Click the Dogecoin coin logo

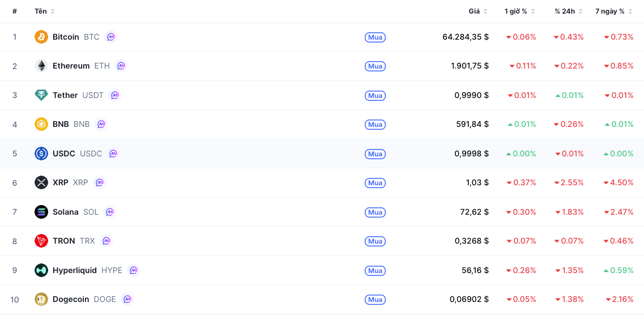point(41,299)
